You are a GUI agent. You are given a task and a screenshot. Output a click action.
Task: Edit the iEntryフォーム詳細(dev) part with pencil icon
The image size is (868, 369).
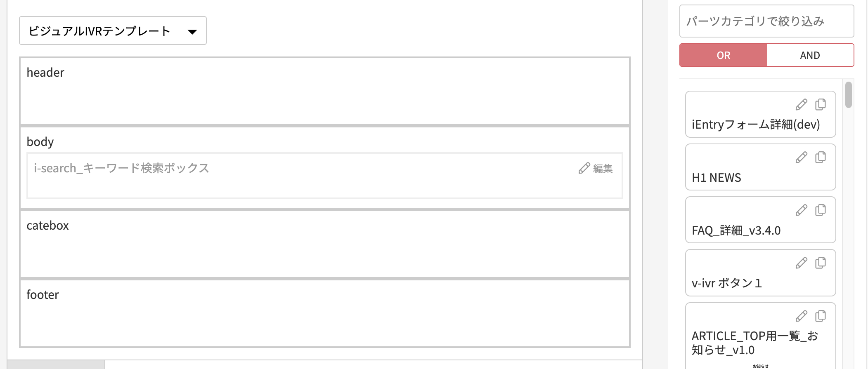pos(801,105)
